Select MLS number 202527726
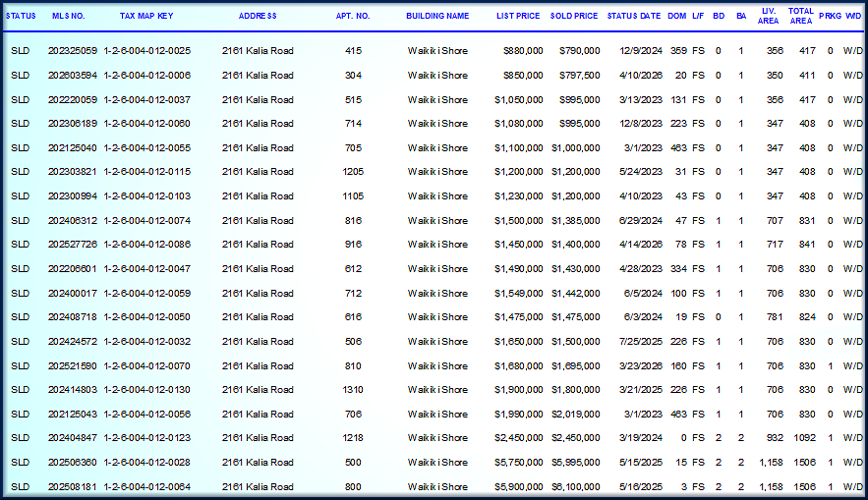The width and height of the screenshot is (868, 500). pyautogui.click(x=73, y=245)
